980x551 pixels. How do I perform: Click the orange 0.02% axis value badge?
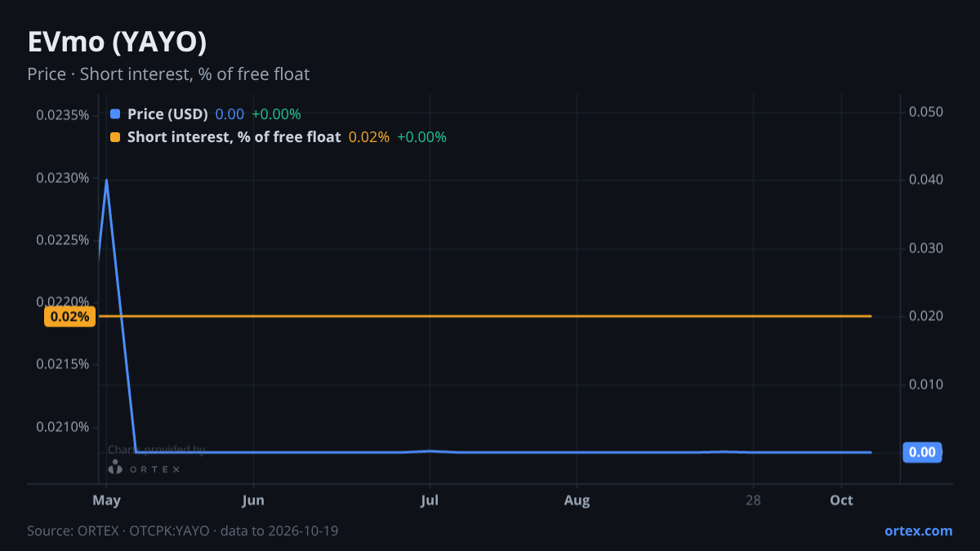point(70,317)
